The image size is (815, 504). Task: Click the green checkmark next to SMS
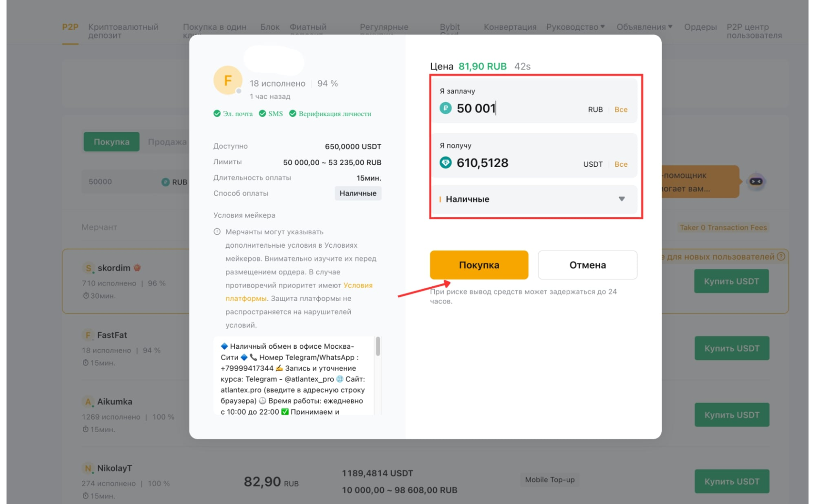[262, 114]
